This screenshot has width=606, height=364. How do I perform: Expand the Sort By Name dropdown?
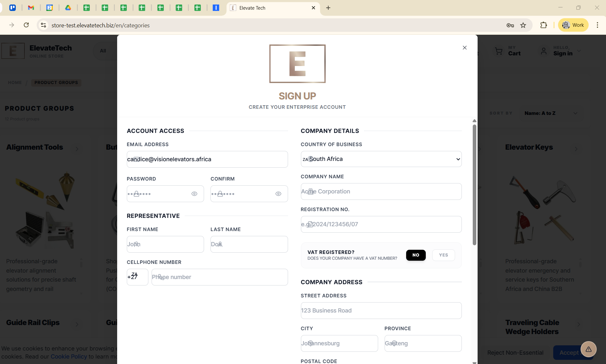tap(550, 113)
